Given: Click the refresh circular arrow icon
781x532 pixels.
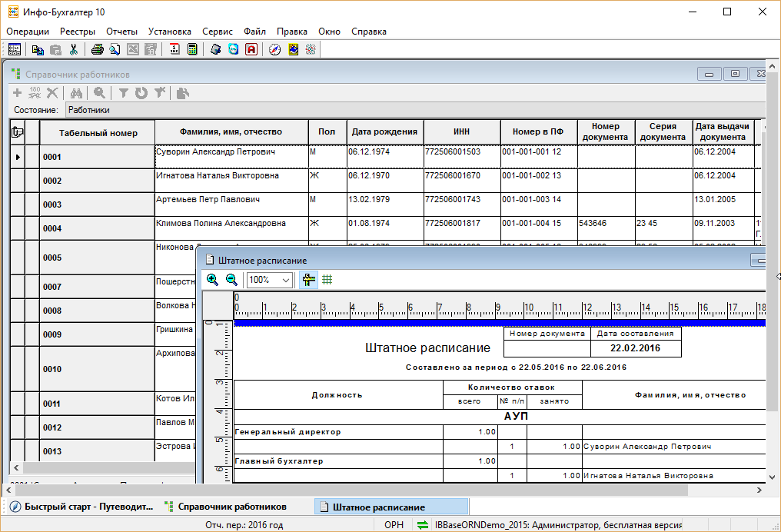Looking at the screenshot, I should tap(141, 93).
